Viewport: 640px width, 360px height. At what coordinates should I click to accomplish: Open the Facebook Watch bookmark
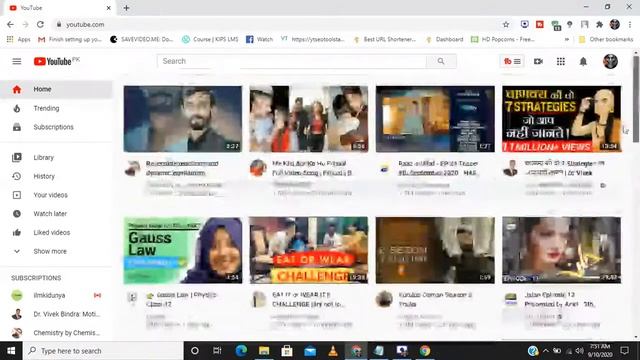260,39
